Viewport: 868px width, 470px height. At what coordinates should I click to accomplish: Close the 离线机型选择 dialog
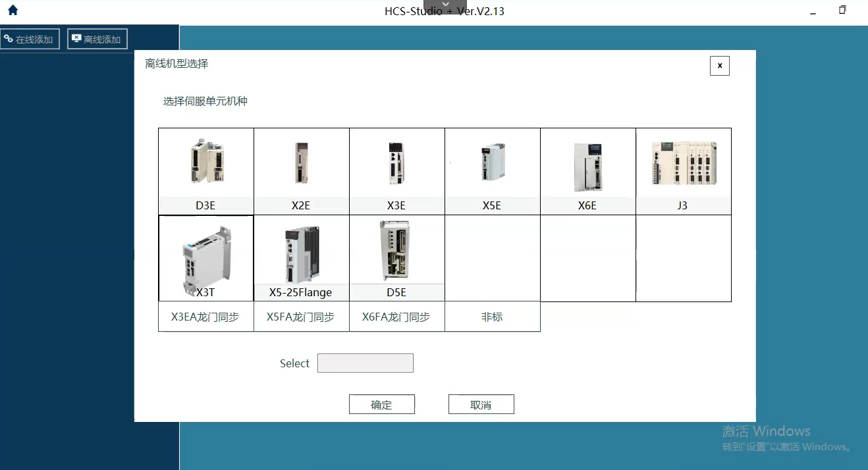(720, 66)
